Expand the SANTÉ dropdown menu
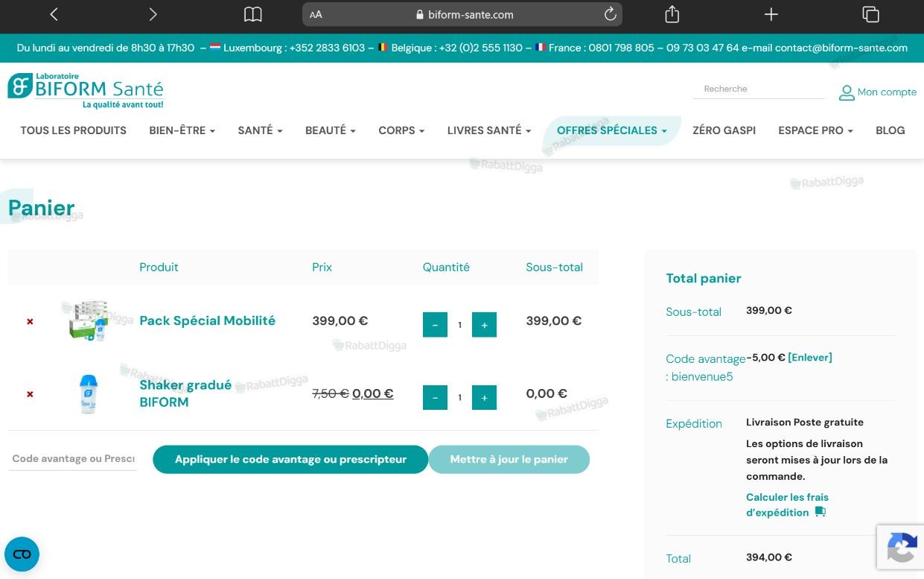This screenshot has width=924, height=579. pos(260,130)
